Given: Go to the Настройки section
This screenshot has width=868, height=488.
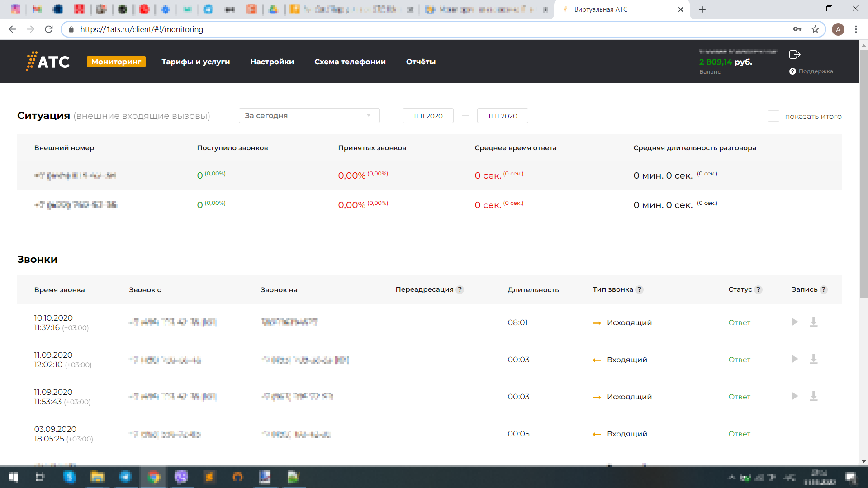Looking at the screenshot, I should pos(272,62).
